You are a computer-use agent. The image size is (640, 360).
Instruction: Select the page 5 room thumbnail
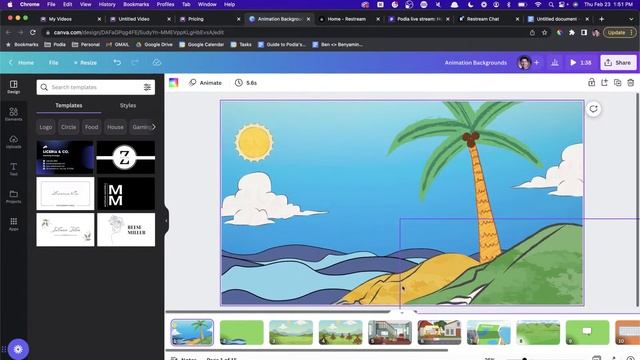point(390,332)
